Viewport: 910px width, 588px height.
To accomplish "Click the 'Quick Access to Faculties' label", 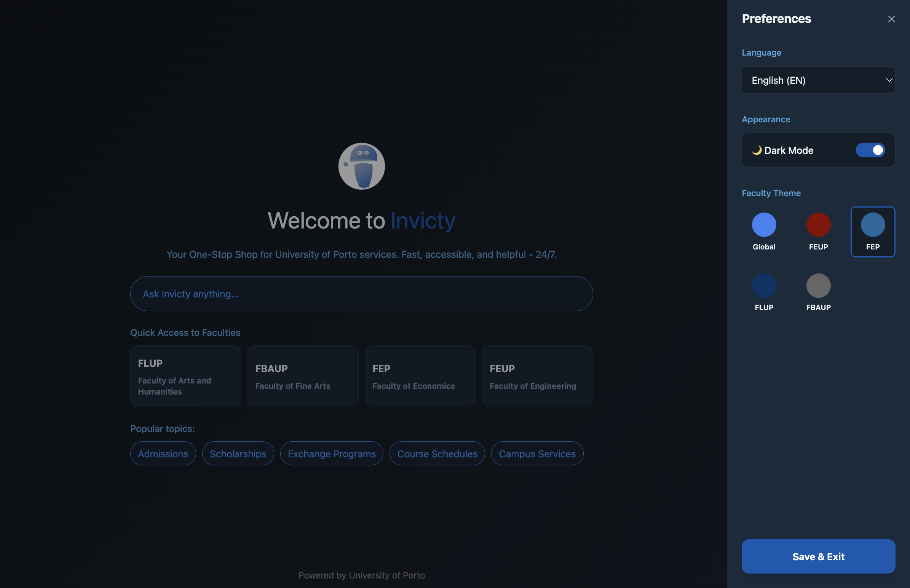I will pos(185,332).
